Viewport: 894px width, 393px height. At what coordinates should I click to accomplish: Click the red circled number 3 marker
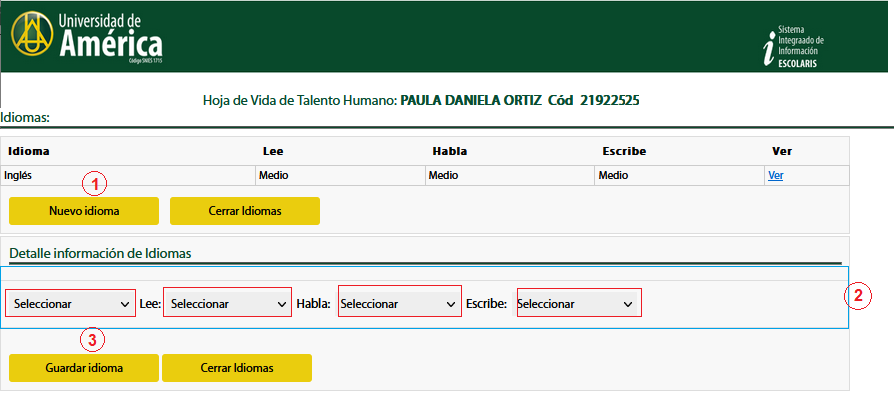[92, 341]
